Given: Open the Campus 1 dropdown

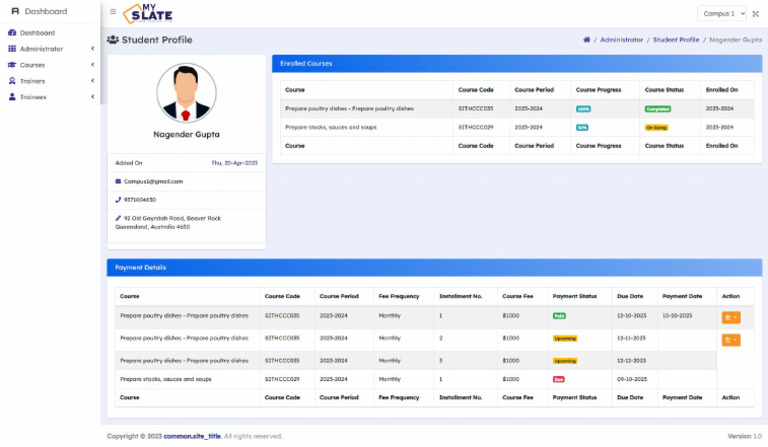Looking at the screenshot, I should (x=721, y=13).
